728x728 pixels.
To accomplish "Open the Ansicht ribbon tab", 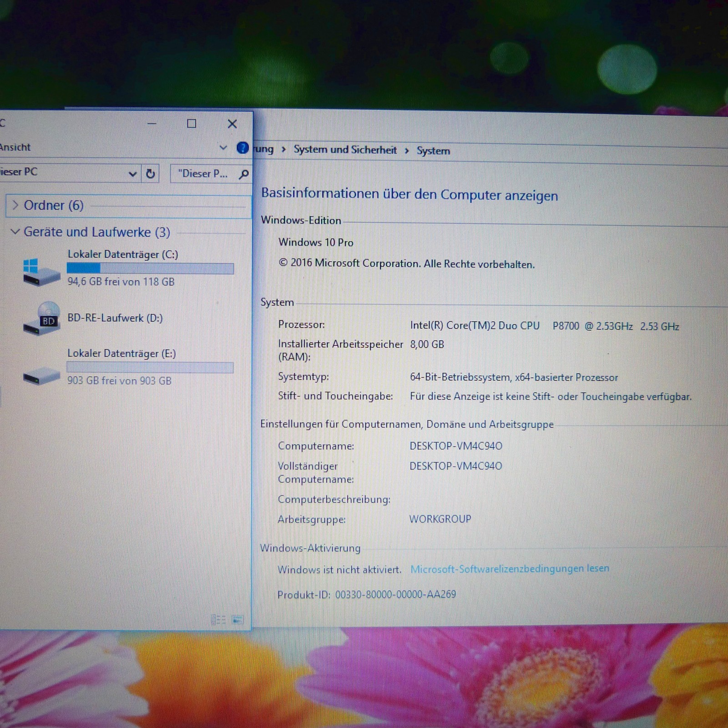I will 15,147.
